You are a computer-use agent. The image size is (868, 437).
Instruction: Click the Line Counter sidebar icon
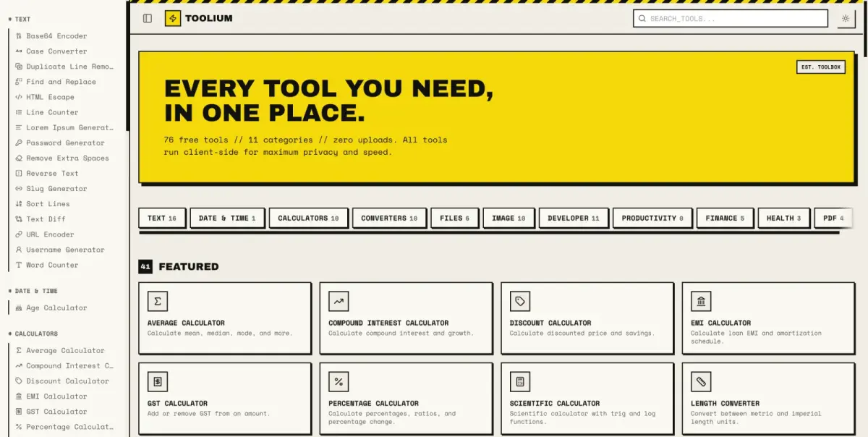coord(19,112)
